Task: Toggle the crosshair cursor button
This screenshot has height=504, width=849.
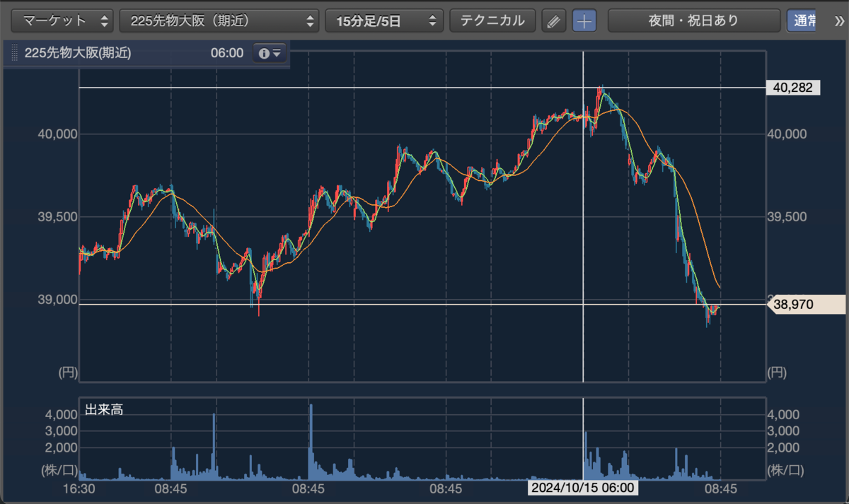Action: click(584, 21)
